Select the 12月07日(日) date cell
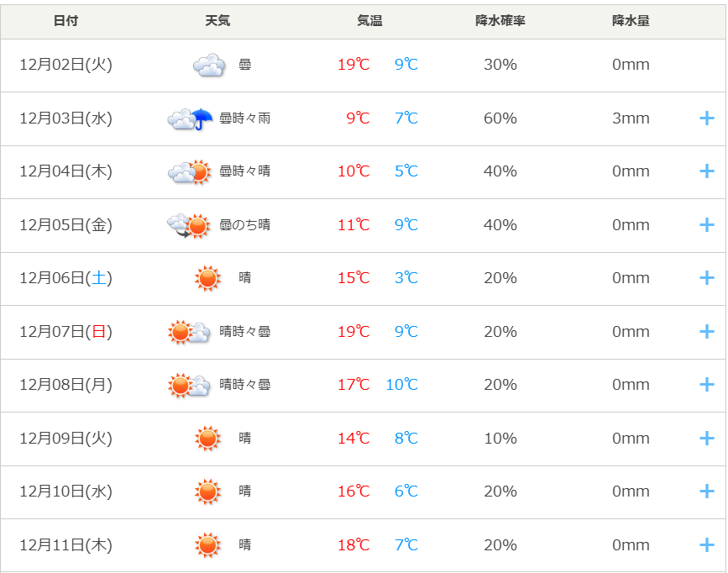Image resolution: width=728 pixels, height=573 pixels. coord(65,332)
